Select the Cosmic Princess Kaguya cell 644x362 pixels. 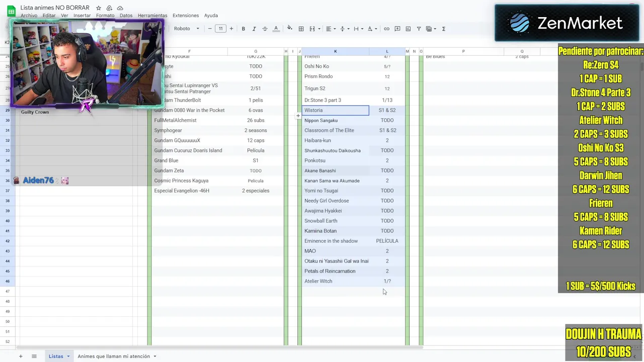click(189, 180)
